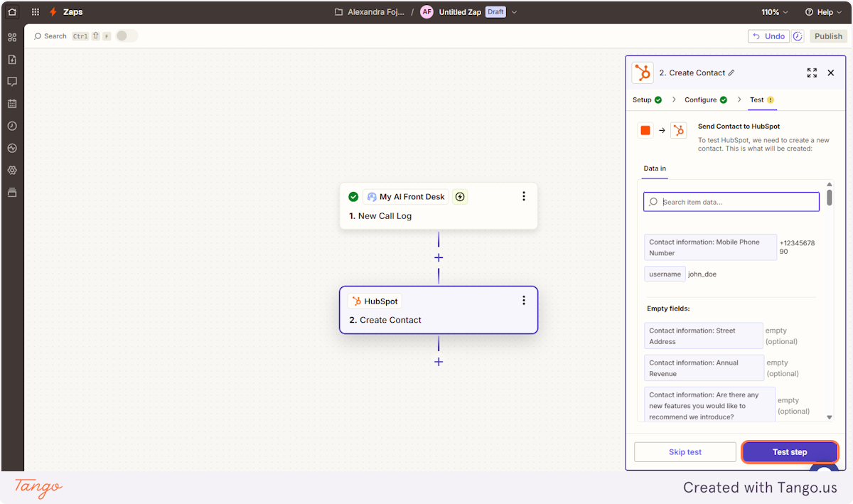The height and width of the screenshot is (504, 853).
Task: Open the apps grid launcher
Action: click(36, 12)
